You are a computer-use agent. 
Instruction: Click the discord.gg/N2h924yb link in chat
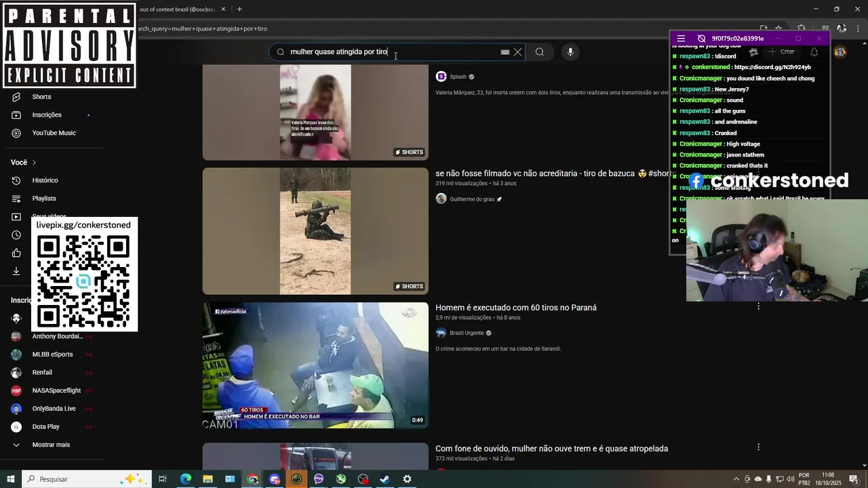tap(772, 68)
